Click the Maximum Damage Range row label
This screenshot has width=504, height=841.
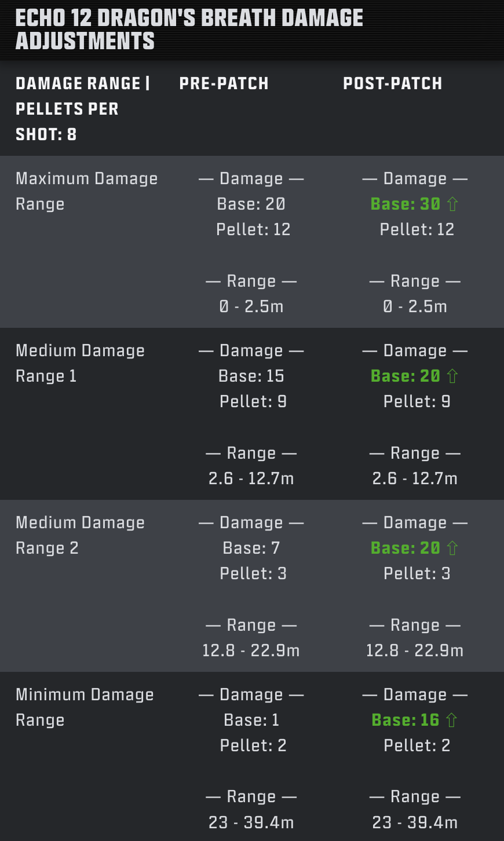tap(86, 191)
